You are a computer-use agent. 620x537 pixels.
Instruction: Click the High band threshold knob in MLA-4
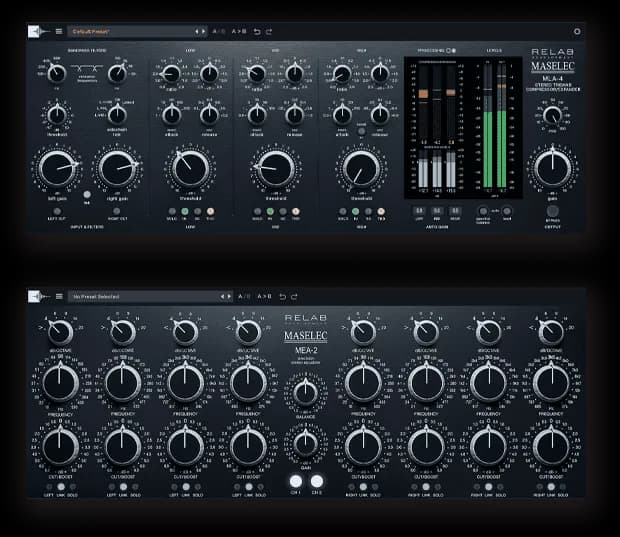point(361,169)
